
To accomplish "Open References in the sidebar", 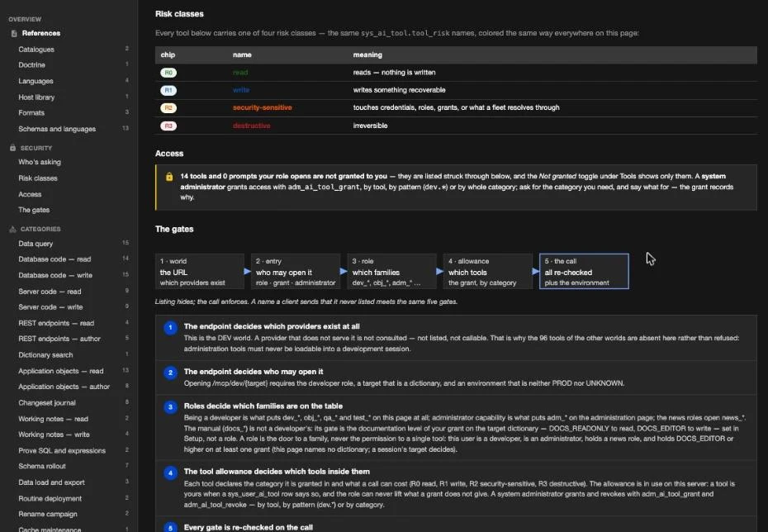I will [x=41, y=33].
